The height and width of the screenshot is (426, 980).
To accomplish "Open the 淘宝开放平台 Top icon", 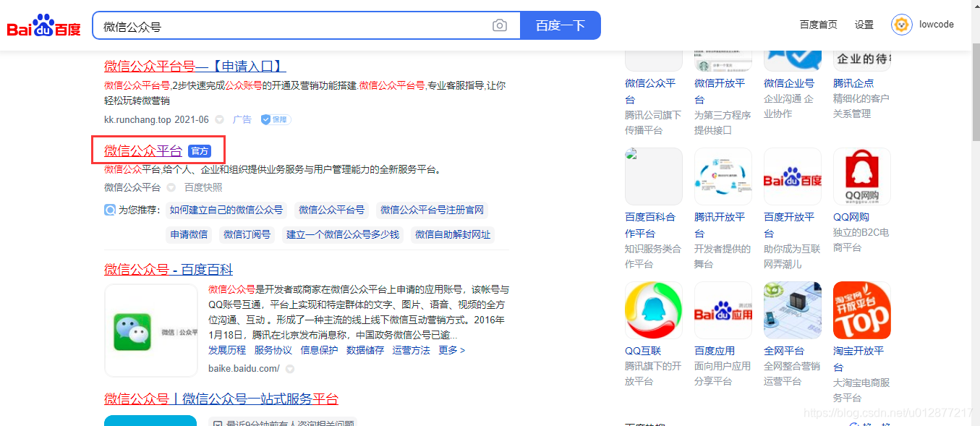I will [x=861, y=310].
